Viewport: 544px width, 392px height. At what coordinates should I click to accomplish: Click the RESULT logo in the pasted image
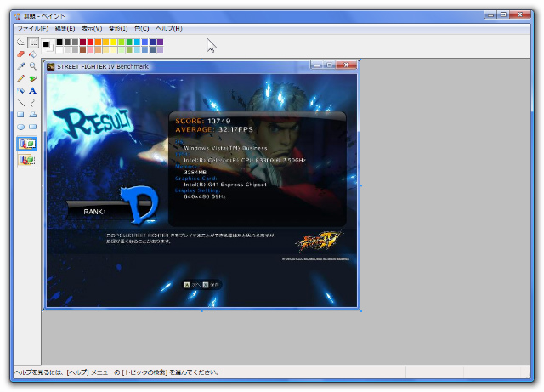click(93, 123)
